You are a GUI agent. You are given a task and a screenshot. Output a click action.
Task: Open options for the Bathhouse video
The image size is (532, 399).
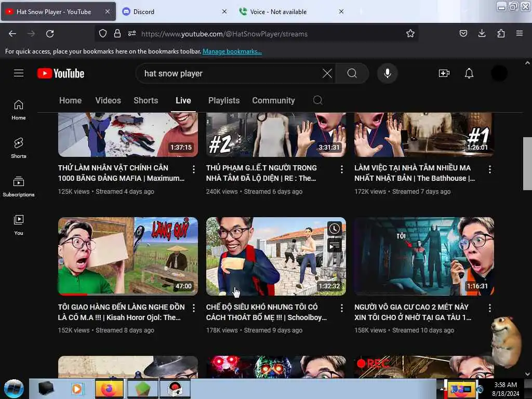tap(489, 169)
